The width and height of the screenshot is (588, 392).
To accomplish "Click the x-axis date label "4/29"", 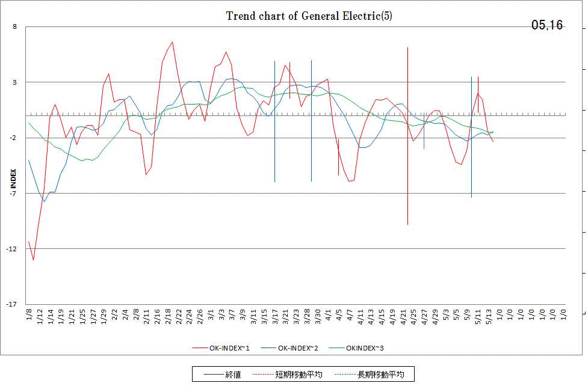I will point(435,317).
